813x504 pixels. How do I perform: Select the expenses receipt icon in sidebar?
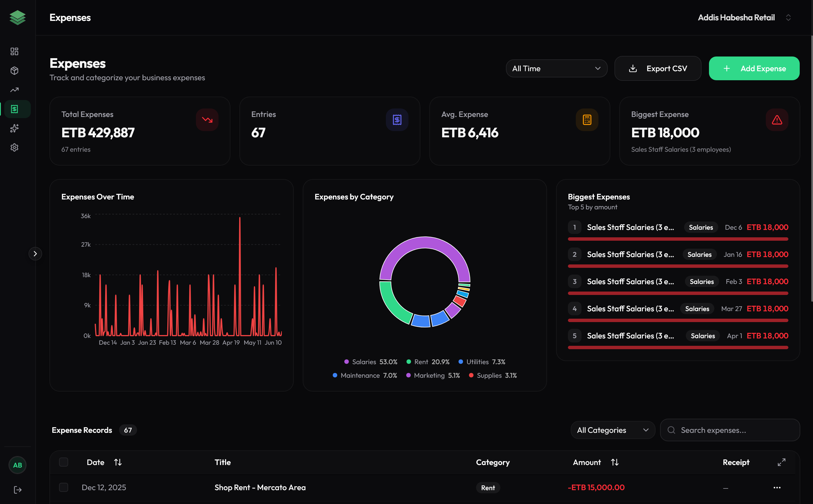pyautogui.click(x=14, y=109)
